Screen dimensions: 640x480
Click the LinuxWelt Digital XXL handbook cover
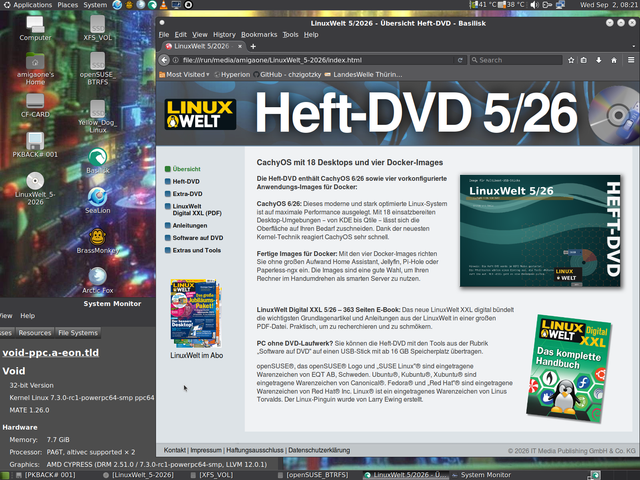click(569, 368)
